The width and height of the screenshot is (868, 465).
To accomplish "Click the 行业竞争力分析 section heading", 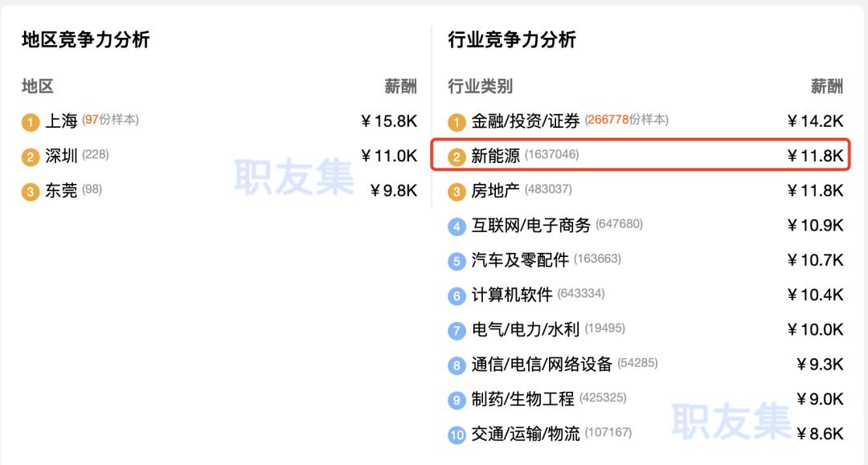I will pos(512,40).
